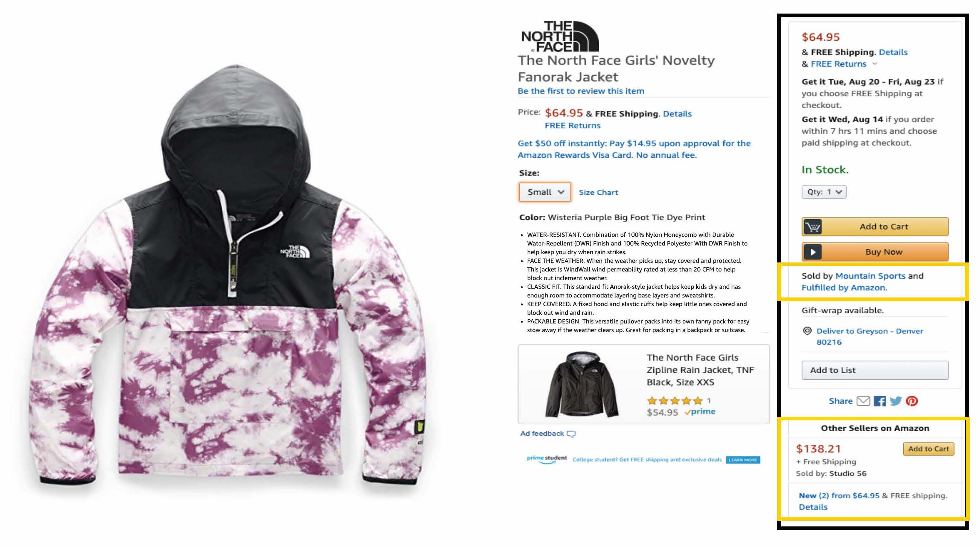Open the Zipline Rain Jacket ad thumbnail
Image resolution: width=980 pixels, height=546 pixels.
click(x=581, y=384)
